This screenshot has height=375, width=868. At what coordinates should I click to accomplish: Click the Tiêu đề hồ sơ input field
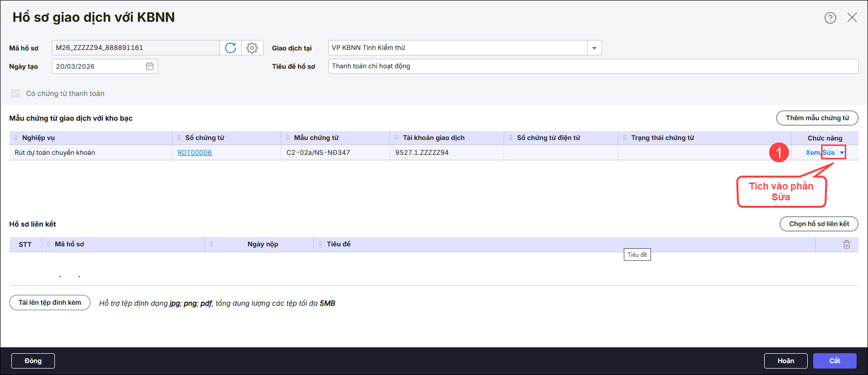pyautogui.click(x=593, y=66)
